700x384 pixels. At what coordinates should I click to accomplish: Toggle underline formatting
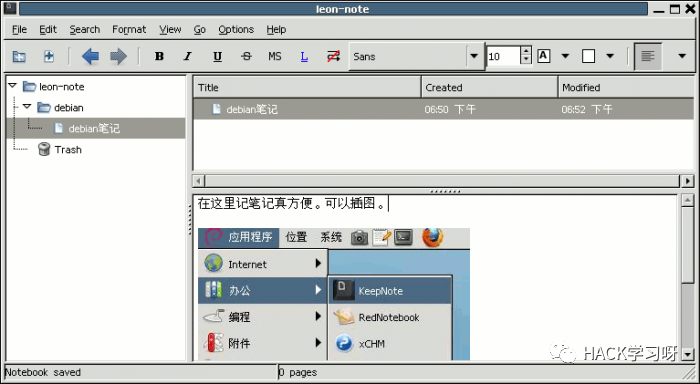(x=217, y=56)
